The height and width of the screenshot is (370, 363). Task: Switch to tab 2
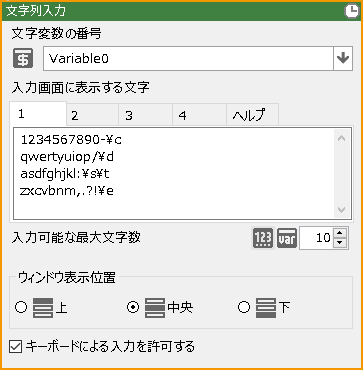pos(92,115)
